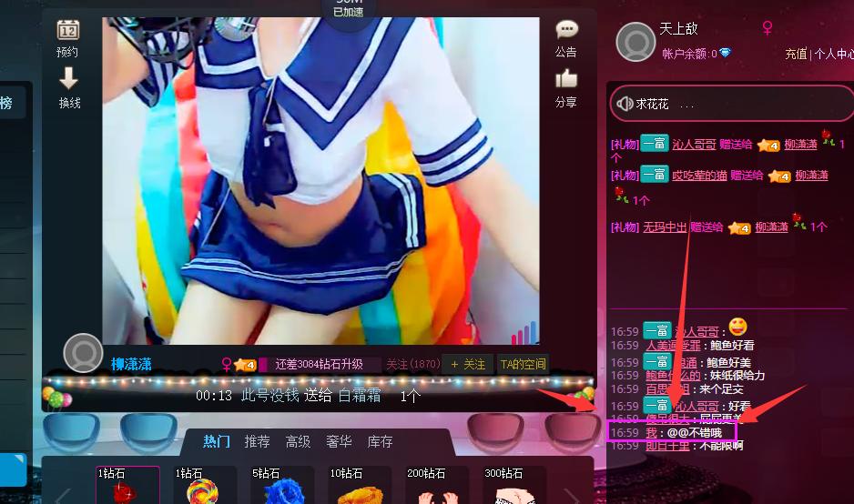Click the star level 4 badge beside 柳潇潇's name

pos(245,364)
